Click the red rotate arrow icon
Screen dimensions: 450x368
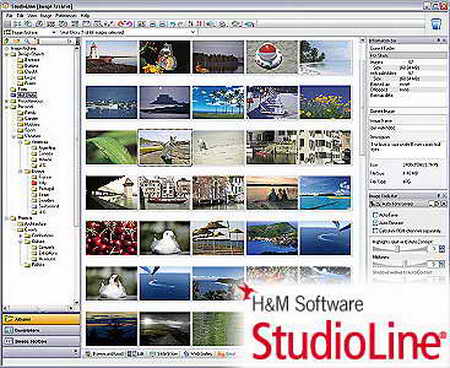pos(121,24)
